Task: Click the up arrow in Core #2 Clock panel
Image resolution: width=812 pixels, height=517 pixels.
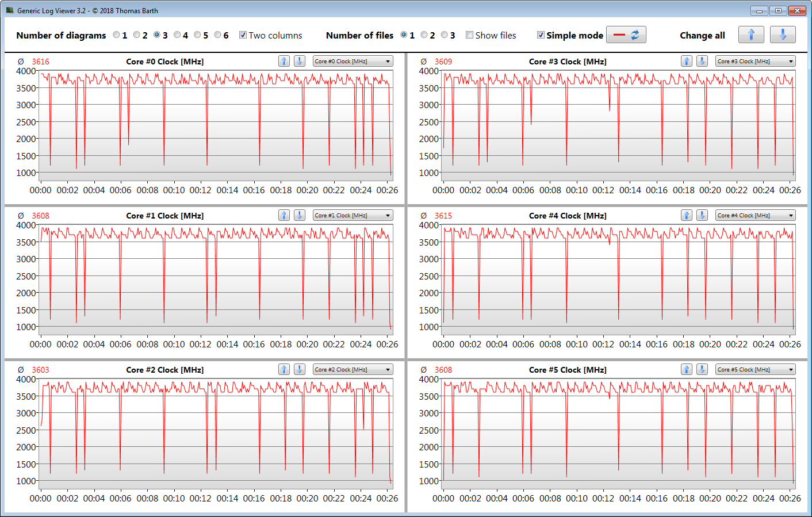Action: (284, 369)
